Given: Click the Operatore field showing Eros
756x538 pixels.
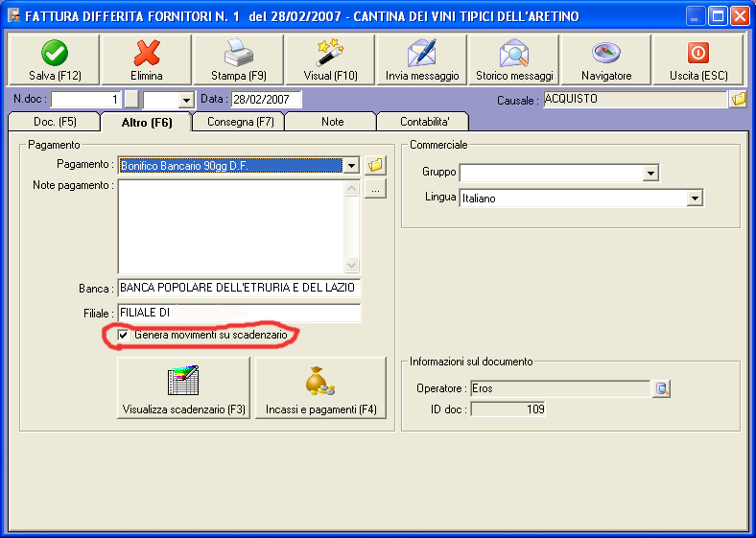Looking at the screenshot, I should tap(560, 388).
